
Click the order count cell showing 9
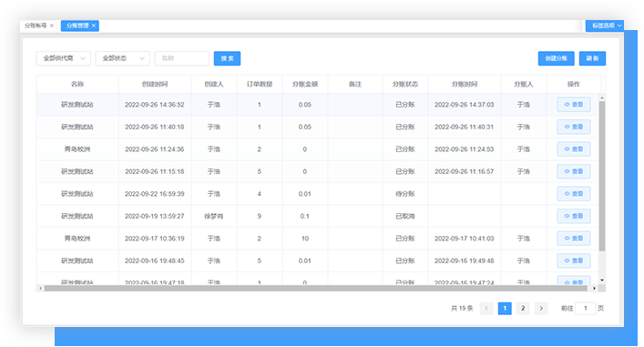point(260,216)
